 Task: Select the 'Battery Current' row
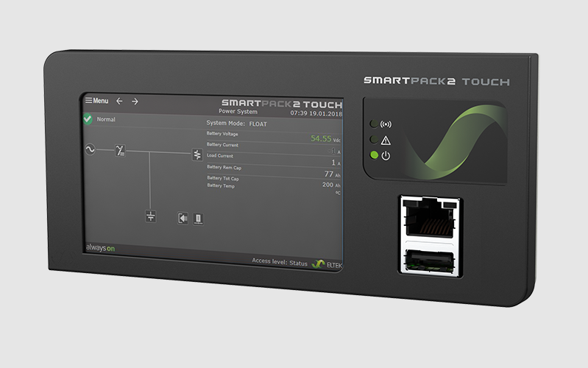274,148
